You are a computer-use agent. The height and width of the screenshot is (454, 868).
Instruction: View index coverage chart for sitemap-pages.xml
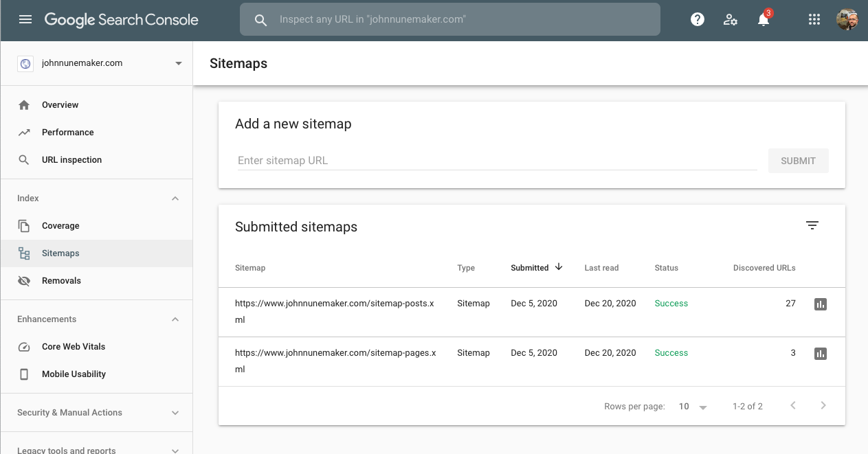[820, 354]
